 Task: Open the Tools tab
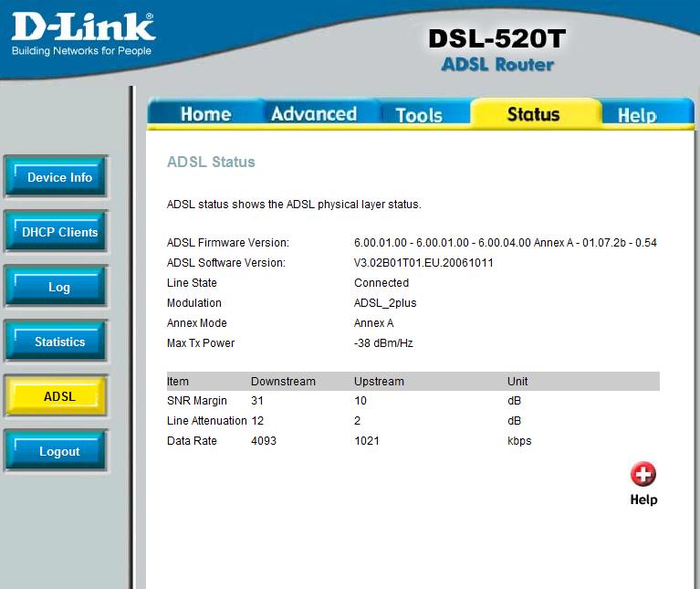pos(419,115)
